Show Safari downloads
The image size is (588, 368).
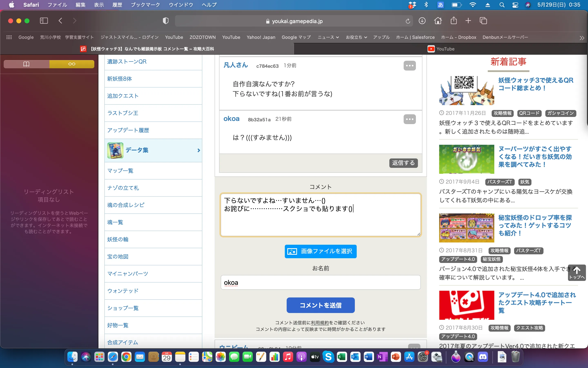(x=422, y=21)
